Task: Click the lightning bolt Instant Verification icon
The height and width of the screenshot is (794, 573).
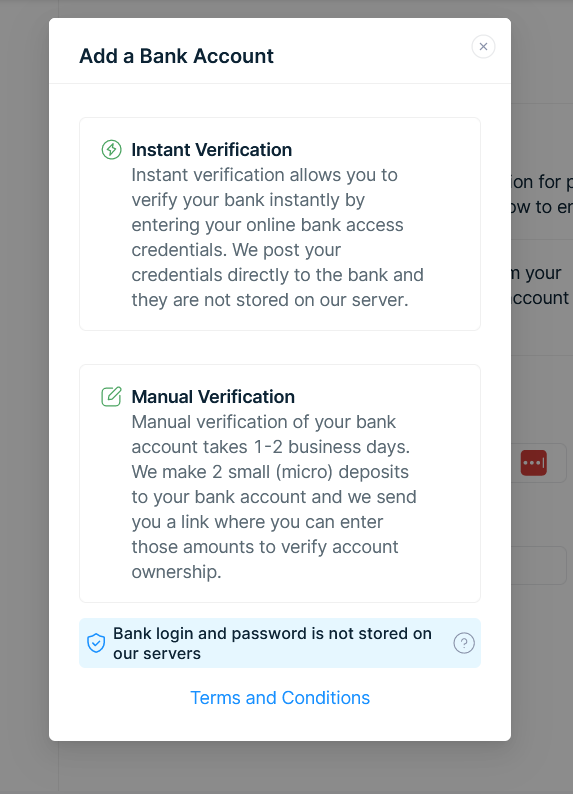Action: pos(111,150)
